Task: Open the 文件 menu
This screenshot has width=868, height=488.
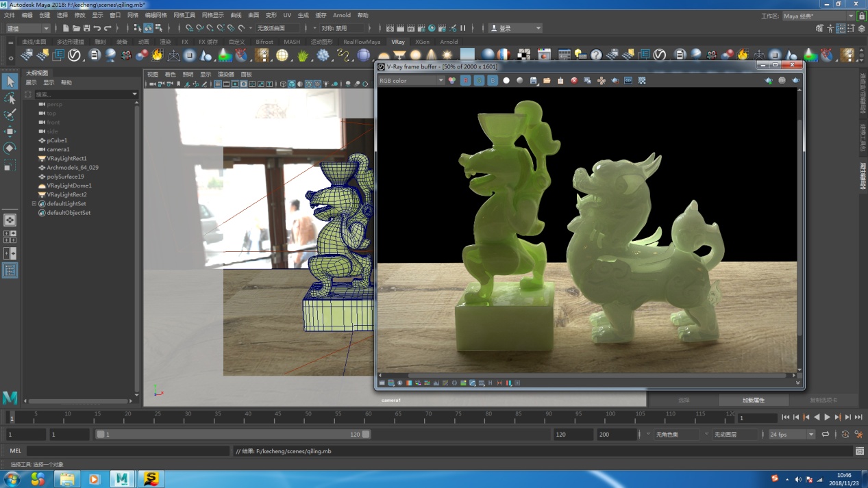Action: click(x=10, y=15)
